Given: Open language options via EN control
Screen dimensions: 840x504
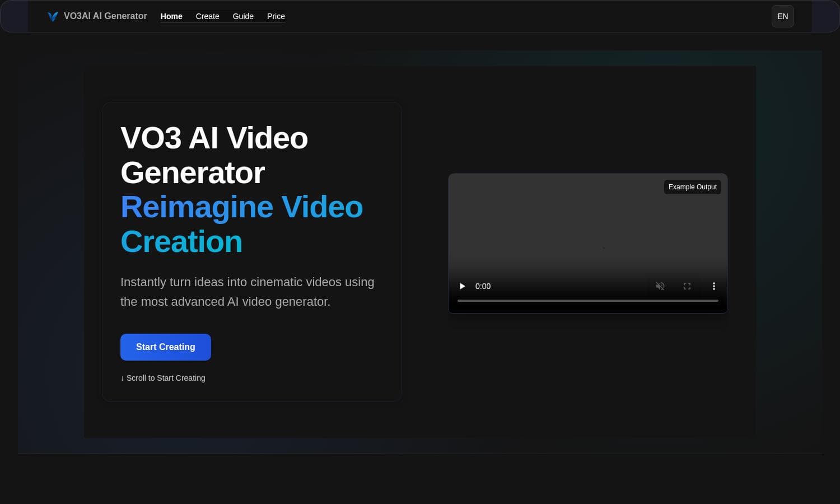Looking at the screenshot, I should (x=782, y=16).
